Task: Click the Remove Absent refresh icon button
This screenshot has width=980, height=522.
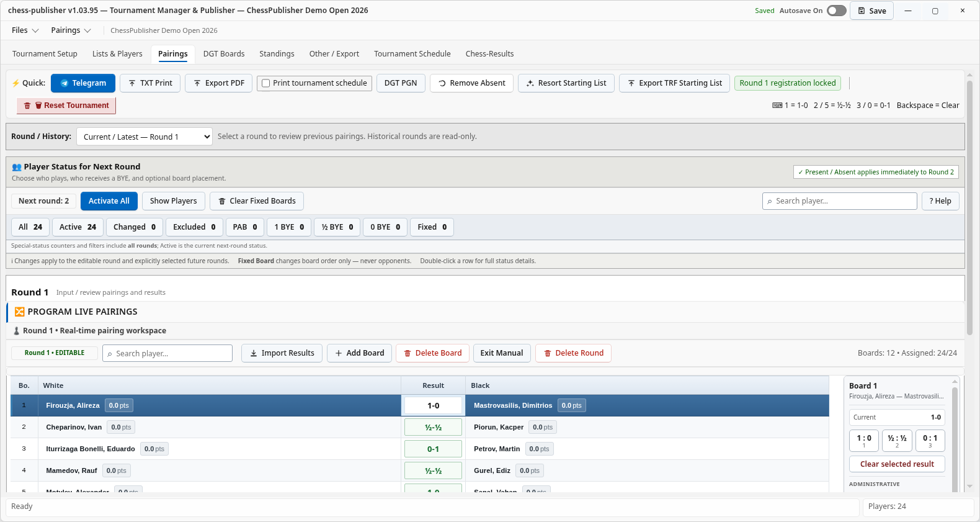Action: point(471,83)
